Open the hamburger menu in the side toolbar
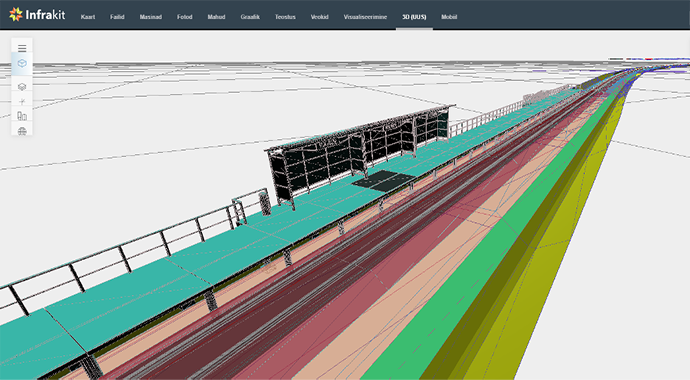Image resolution: width=690 pixels, height=380 pixels. tap(22, 48)
